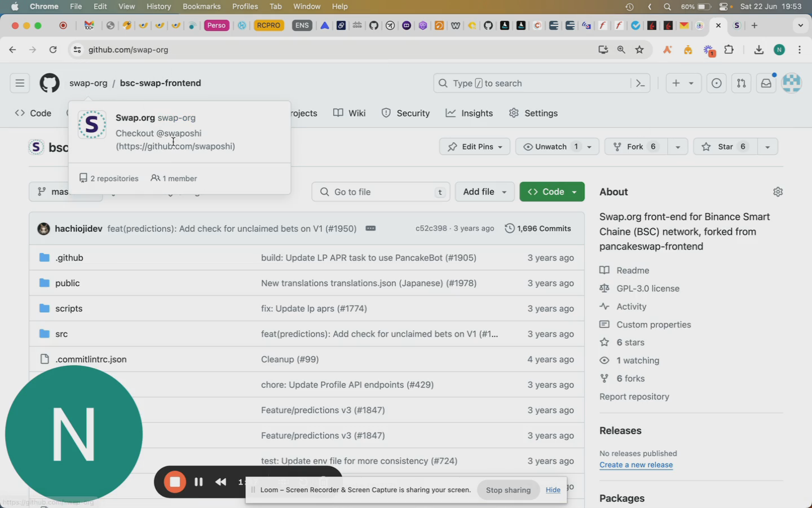This screenshot has height=508, width=812.
Task: Open the Create a new release link
Action: (636, 465)
